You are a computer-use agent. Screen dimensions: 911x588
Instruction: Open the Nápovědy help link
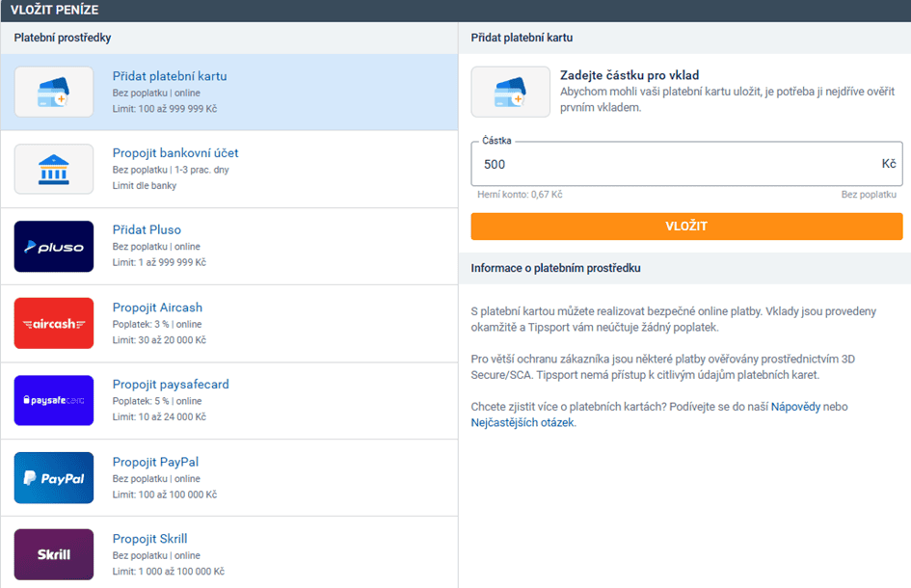tap(795, 407)
